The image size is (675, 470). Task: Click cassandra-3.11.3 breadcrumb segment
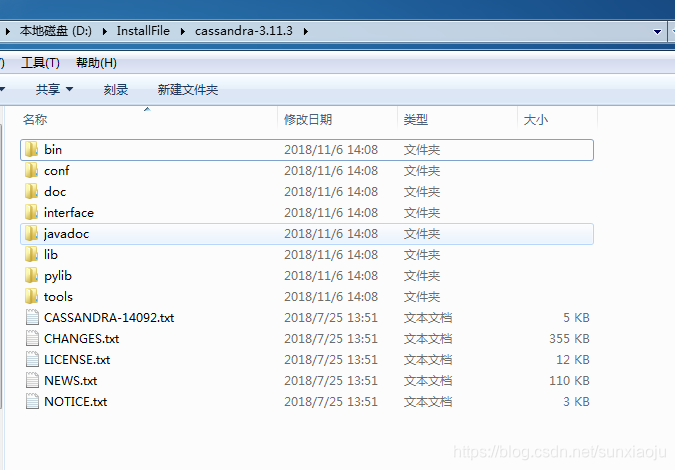244,31
